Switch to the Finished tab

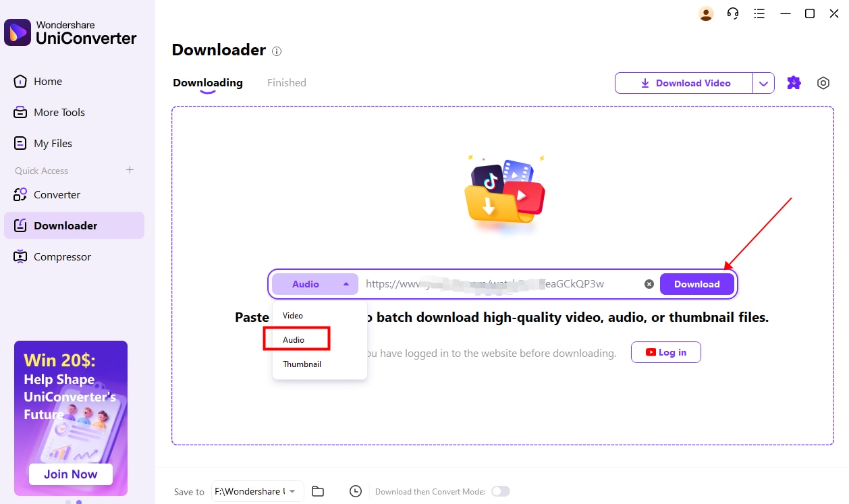[x=287, y=82]
